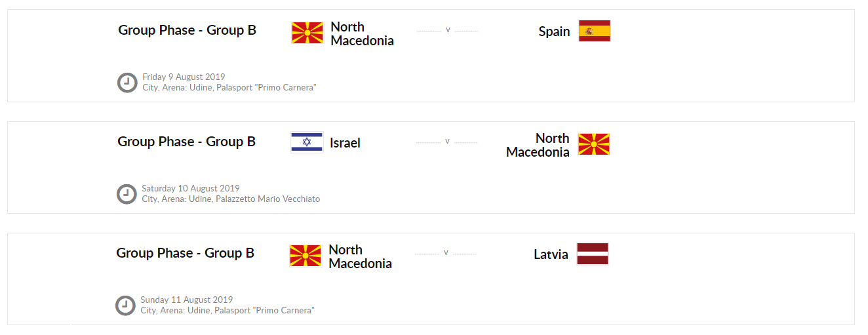
Task: Click North Macedonia flag in the Latvia match
Action: (x=306, y=256)
